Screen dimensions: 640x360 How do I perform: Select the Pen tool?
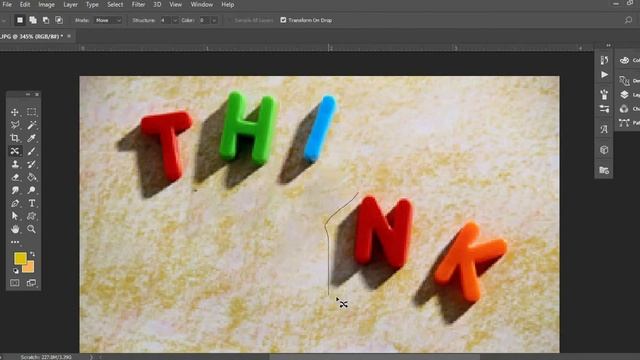tap(15, 203)
